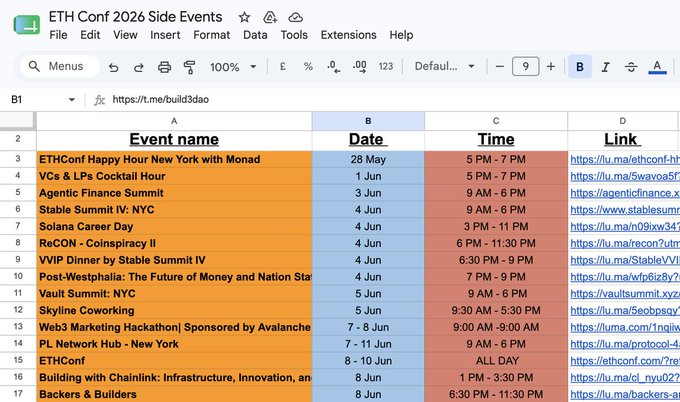680x402 pixels.
Task: Toggle bold formatting
Action: [x=580, y=66]
